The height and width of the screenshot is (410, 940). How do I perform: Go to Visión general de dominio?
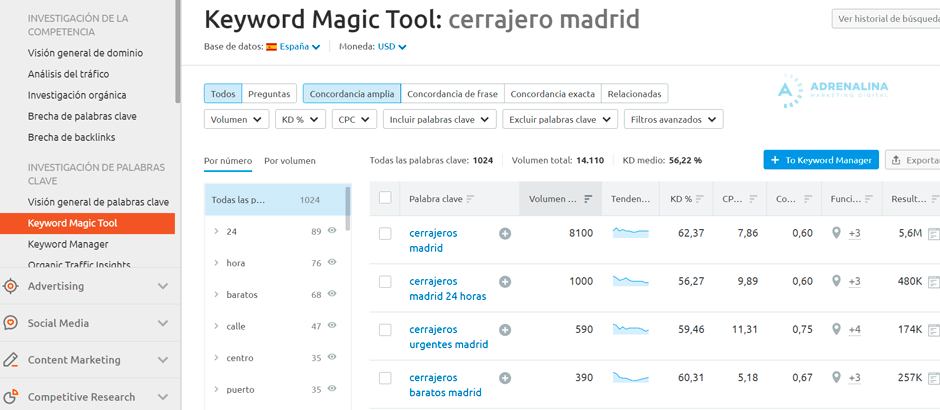click(85, 53)
